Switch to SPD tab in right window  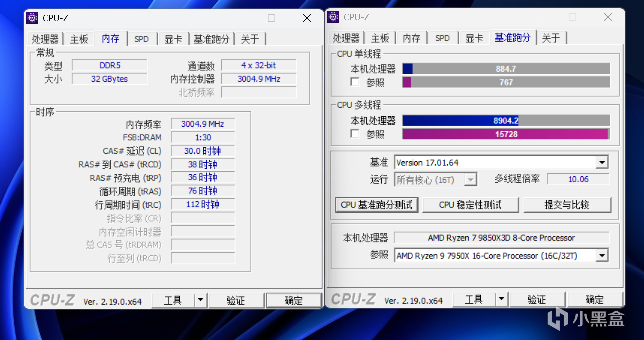click(x=442, y=38)
